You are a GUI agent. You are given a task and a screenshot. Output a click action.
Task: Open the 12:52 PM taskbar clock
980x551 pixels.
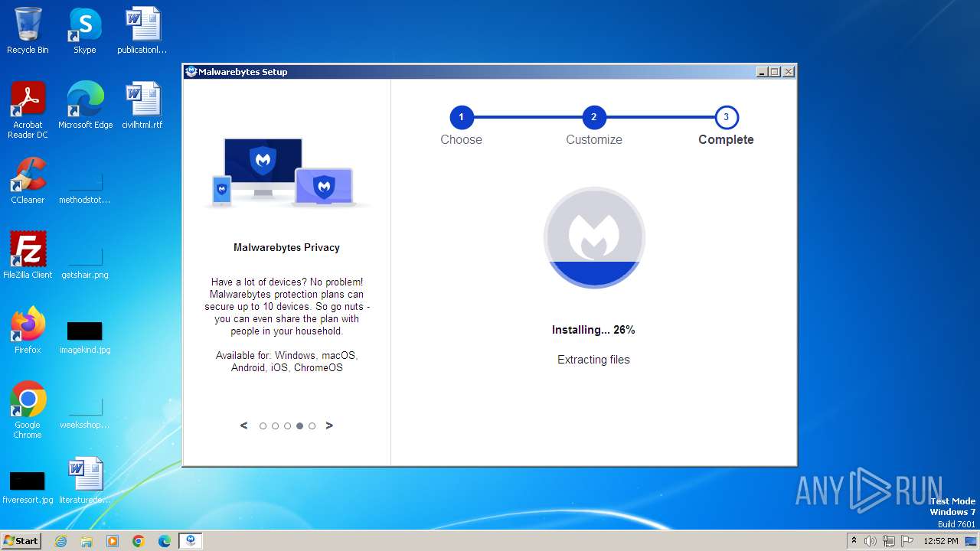point(941,541)
